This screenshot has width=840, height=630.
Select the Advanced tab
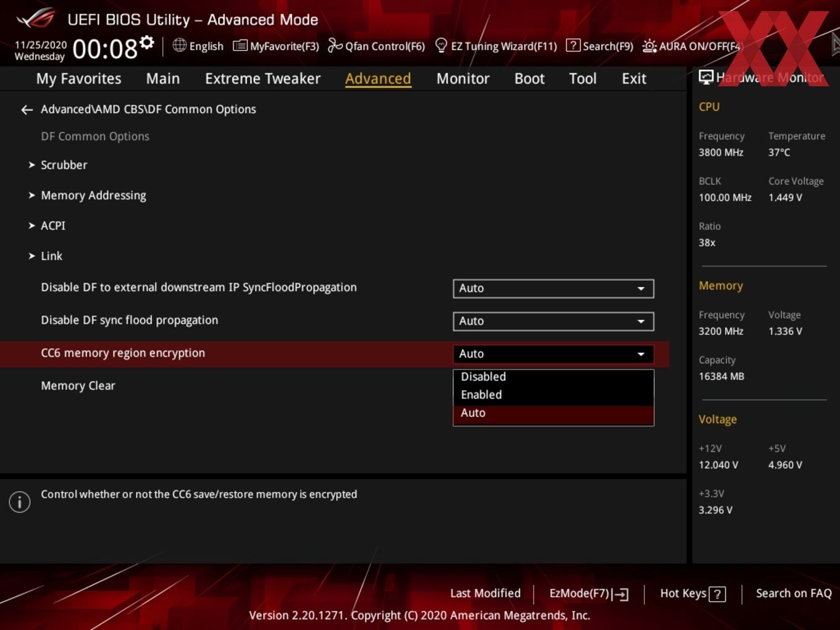click(x=378, y=78)
